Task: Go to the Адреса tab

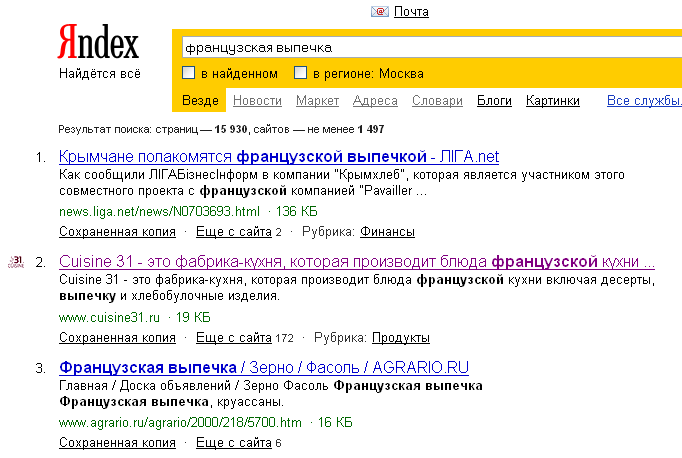Action: tap(375, 100)
